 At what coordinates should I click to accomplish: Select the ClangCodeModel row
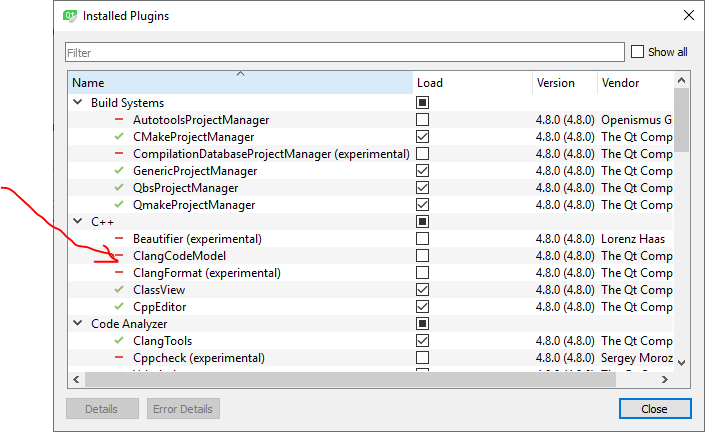coord(370,255)
